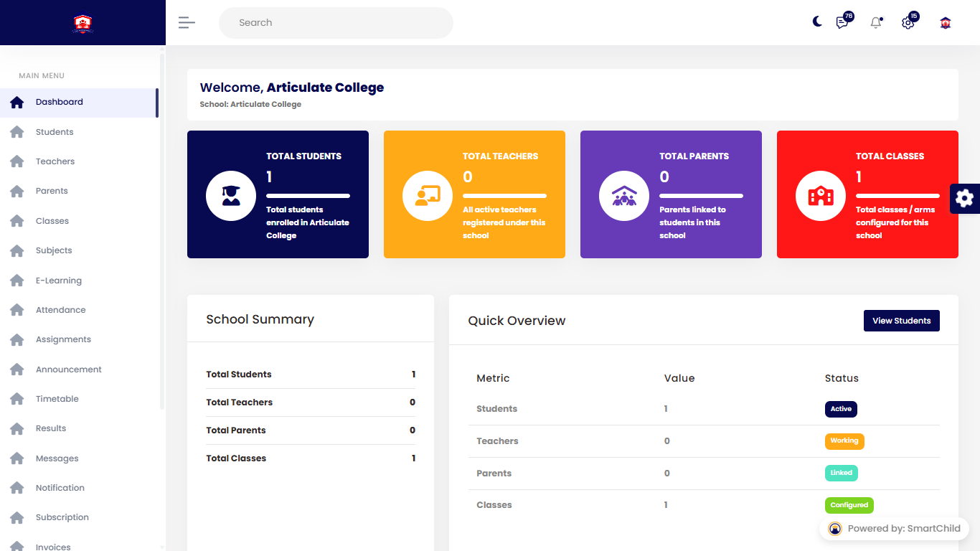Viewport: 980px width, 551px height.
Task: Click the home icon beside Announcement
Action: 17,369
